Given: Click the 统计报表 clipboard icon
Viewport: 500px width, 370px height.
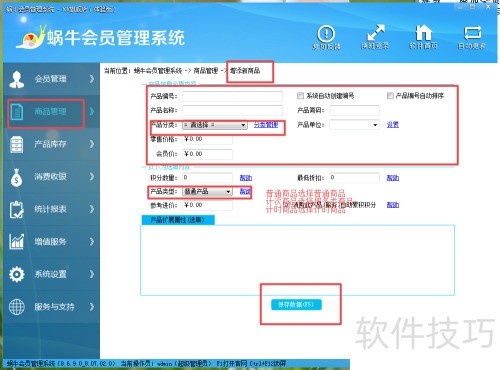Looking at the screenshot, I should tap(17, 209).
